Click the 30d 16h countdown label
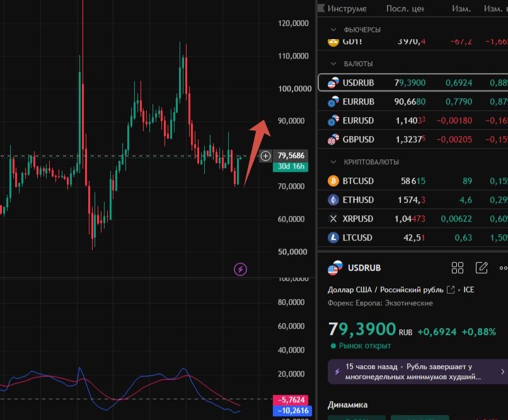The image size is (508, 420). (x=291, y=166)
